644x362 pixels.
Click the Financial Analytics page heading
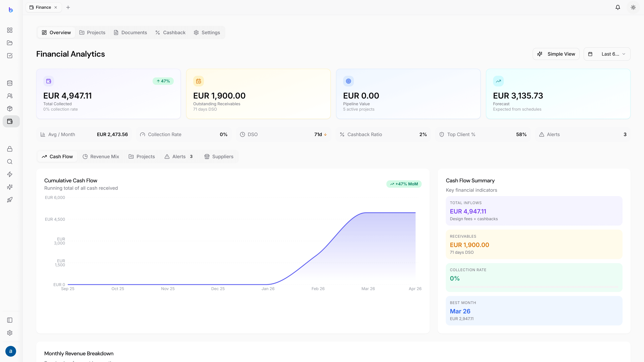[x=70, y=54]
